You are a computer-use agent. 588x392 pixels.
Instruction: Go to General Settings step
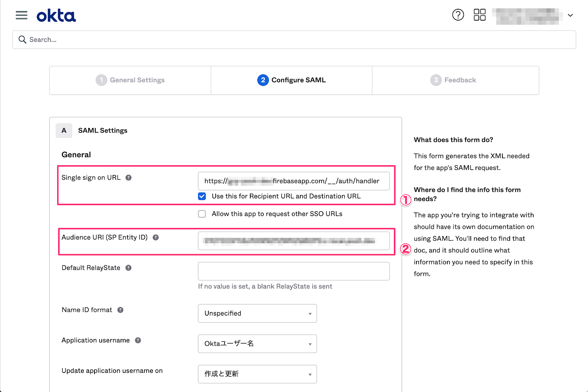130,80
